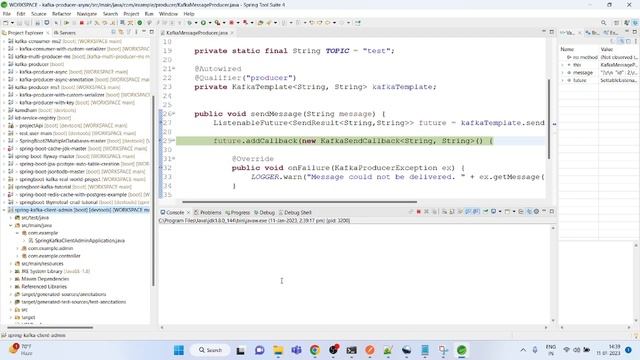Click the Spring Tool Suite taskbar icon
The height and width of the screenshot is (360, 640).
coord(462,350)
